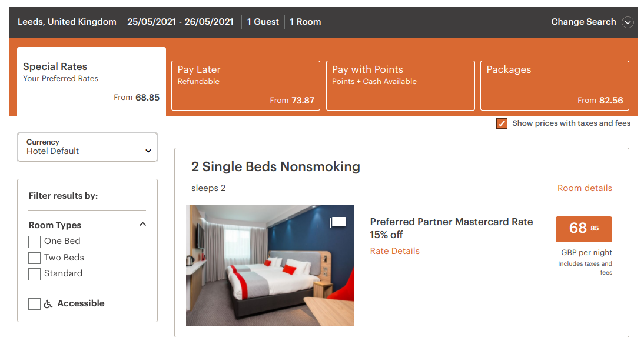The image size is (644, 341).
Task: Check the One Bed filter
Action: click(x=34, y=242)
